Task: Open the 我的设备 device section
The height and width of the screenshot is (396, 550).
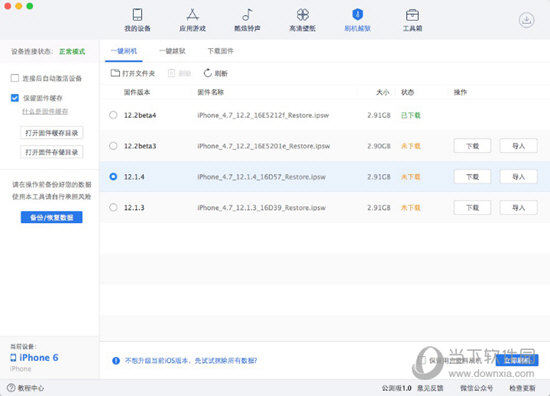Action: [x=137, y=20]
